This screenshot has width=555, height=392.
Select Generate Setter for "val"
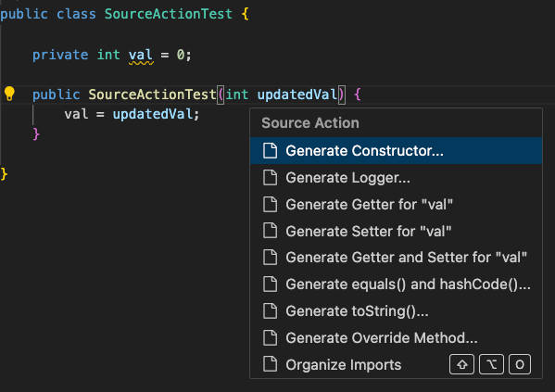tap(396, 232)
